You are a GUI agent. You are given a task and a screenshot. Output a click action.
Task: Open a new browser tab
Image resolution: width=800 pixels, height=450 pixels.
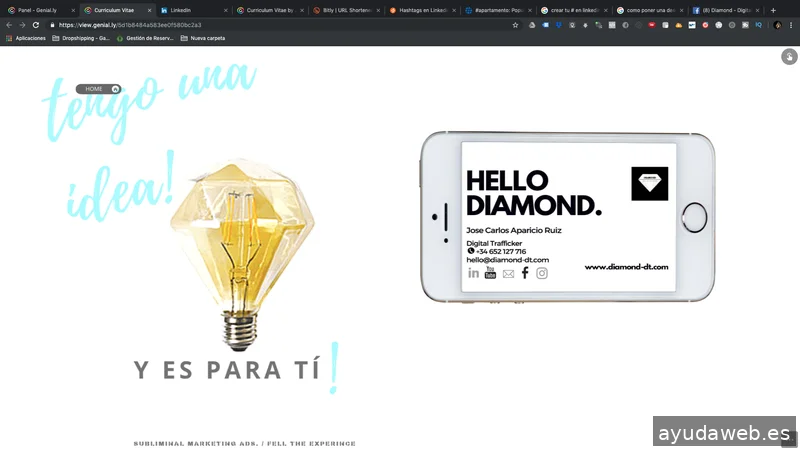point(773,10)
